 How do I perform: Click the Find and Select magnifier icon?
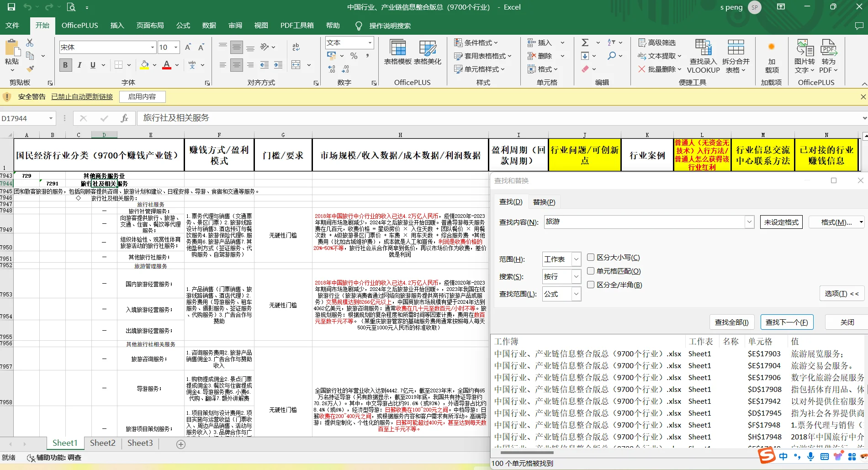coord(612,56)
